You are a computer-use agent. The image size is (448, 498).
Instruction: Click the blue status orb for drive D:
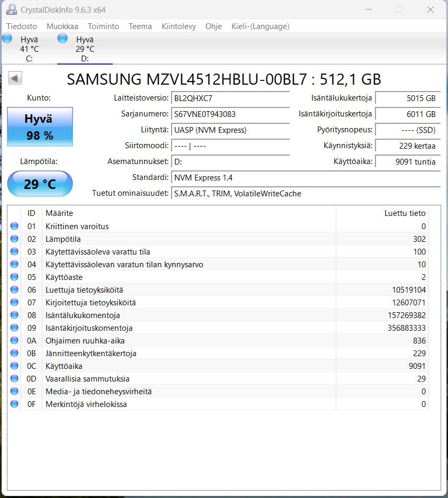62,39
